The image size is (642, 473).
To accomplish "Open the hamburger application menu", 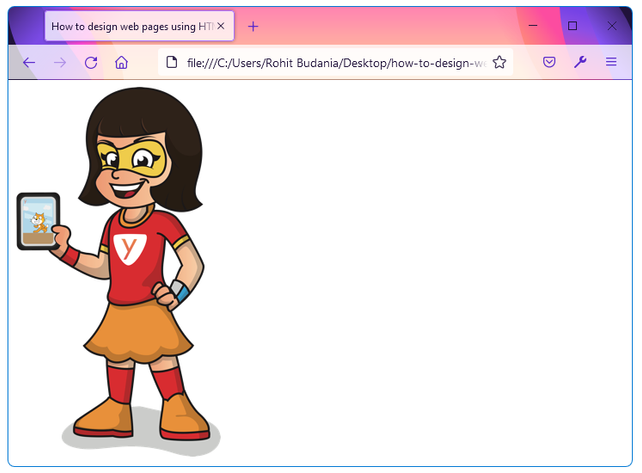I will point(611,62).
